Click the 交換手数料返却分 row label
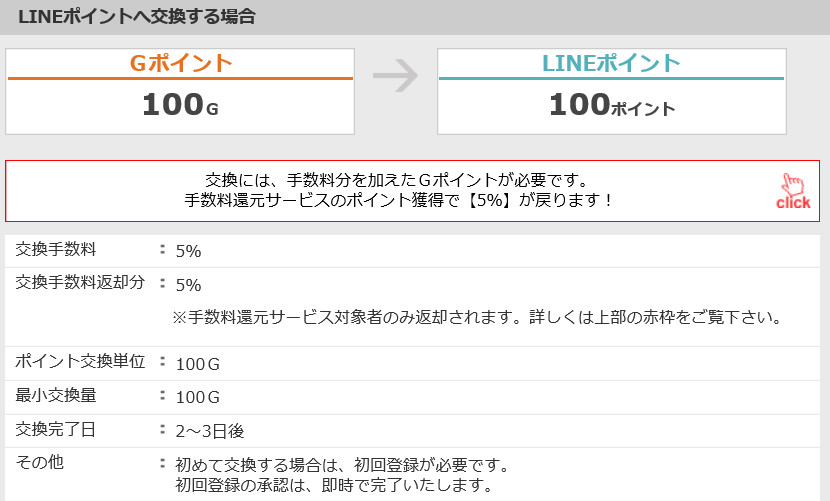Image resolution: width=830 pixels, height=501 pixels. (x=80, y=282)
